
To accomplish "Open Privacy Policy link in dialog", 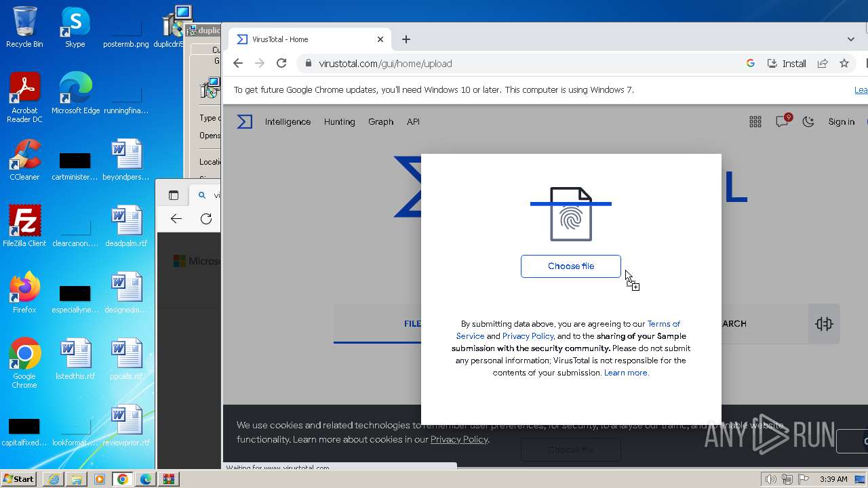I will 528,336.
